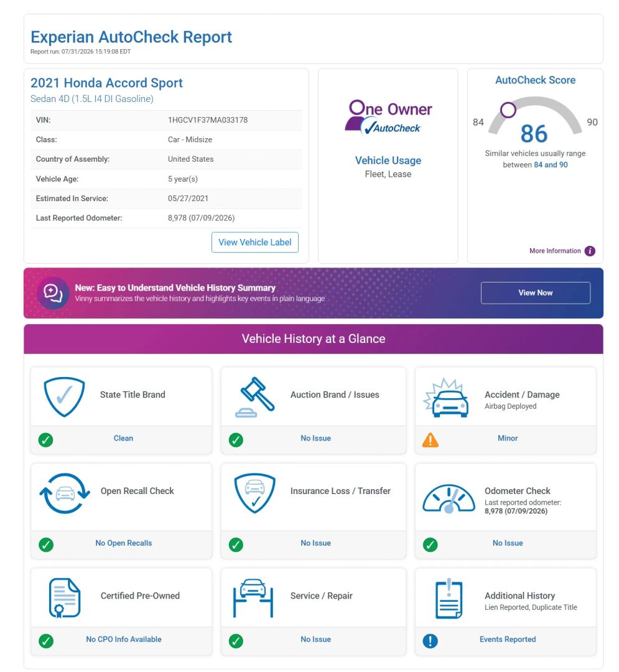The width and height of the screenshot is (619, 672).
Task: Click green checkmark in Insurance Loss card
Action: [x=236, y=544]
